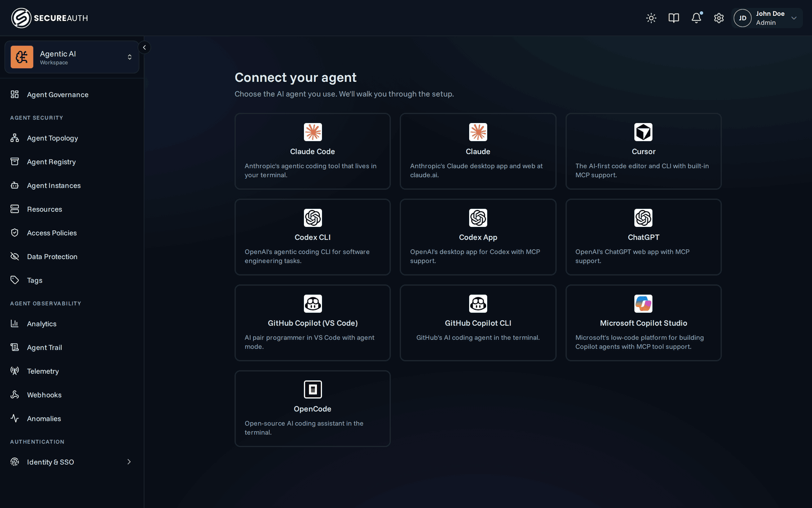Click the Anomalies pulse icon
Screen dimensions: 812x508
(x=15, y=418)
